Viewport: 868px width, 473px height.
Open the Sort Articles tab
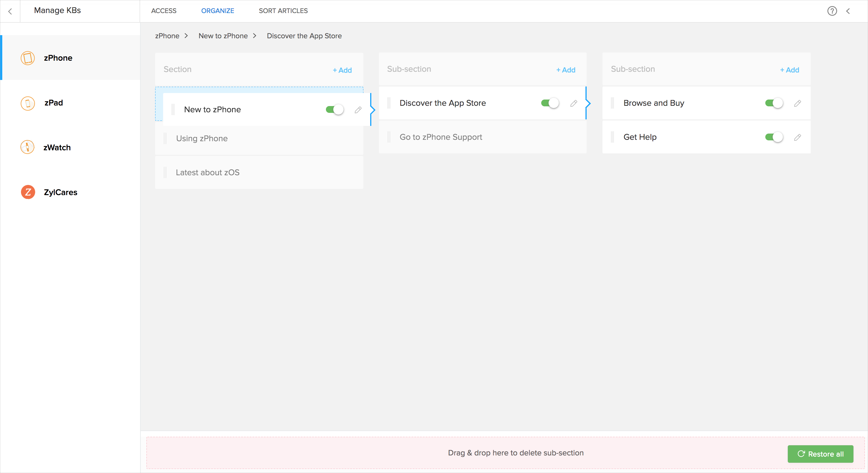(283, 11)
